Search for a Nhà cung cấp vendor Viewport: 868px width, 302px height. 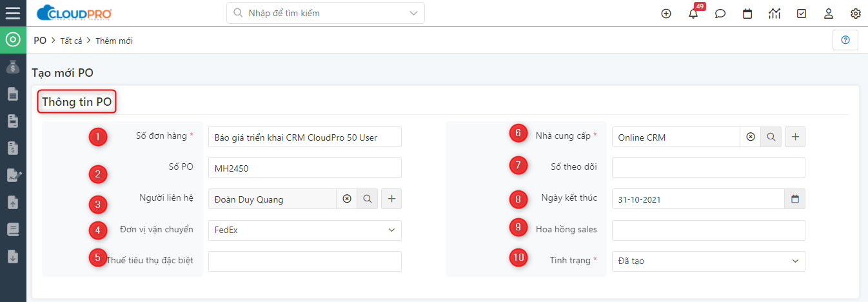(x=771, y=137)
